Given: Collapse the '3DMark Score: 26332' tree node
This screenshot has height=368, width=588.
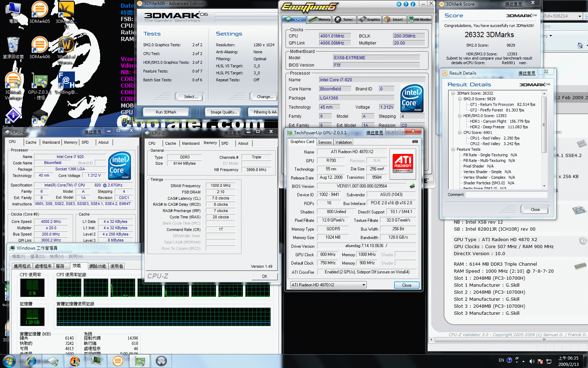Looking at the screenshot, I should coord(453,93).
